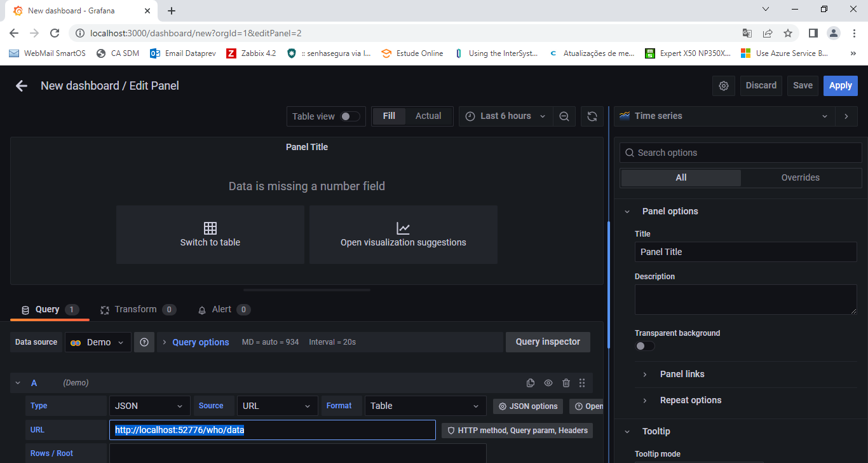The height and width of the screenshot is (463, 868).
Task: Click the data source help icon
Action: (144, 342)
